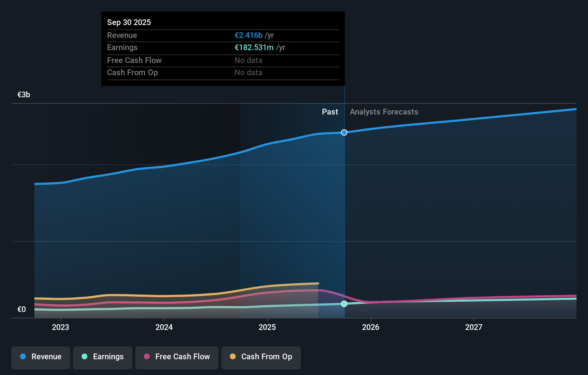Toggle the Earnings series visibility
This screenshot has width=588, height=375.
tap(103, 357)
